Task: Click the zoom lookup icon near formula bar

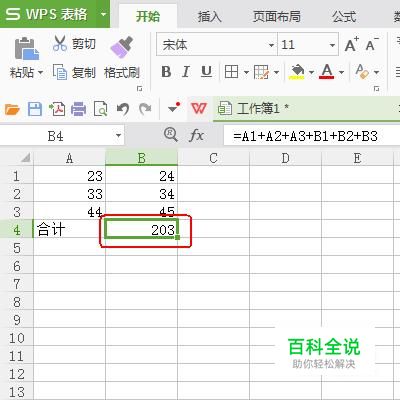Action: 171,135
